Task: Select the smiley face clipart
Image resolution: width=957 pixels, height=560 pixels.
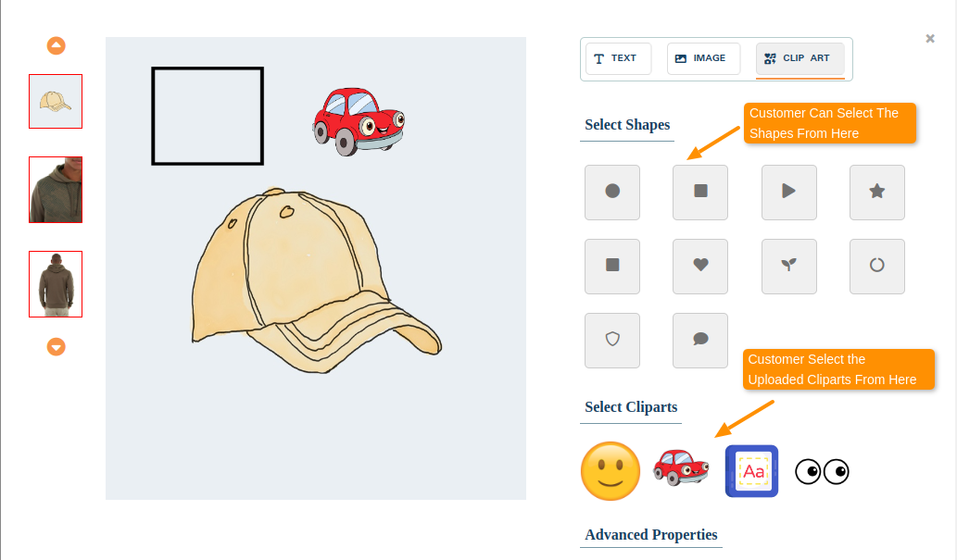Action: point(611,471)
